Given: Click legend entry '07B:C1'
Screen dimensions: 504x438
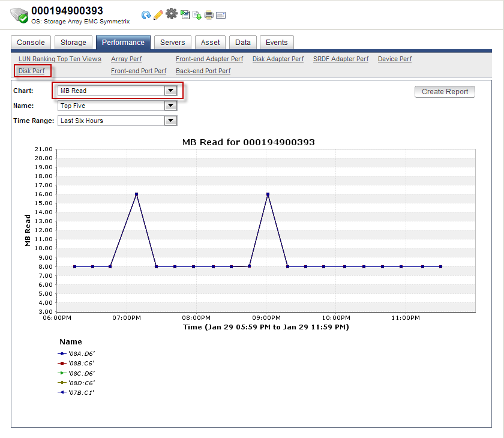Looking at the screenshot, I should [x=76, y=392].
